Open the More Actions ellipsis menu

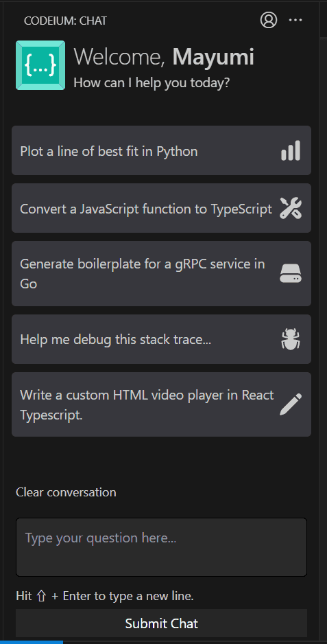pyautogui.click(x=295, y=20)
